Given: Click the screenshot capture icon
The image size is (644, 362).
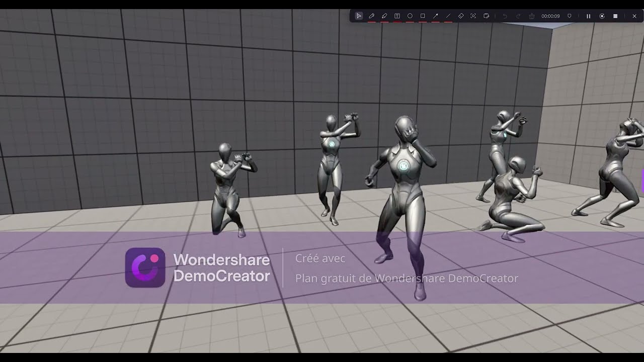Looking at the screenshot, I should click(x=473, y=16).
